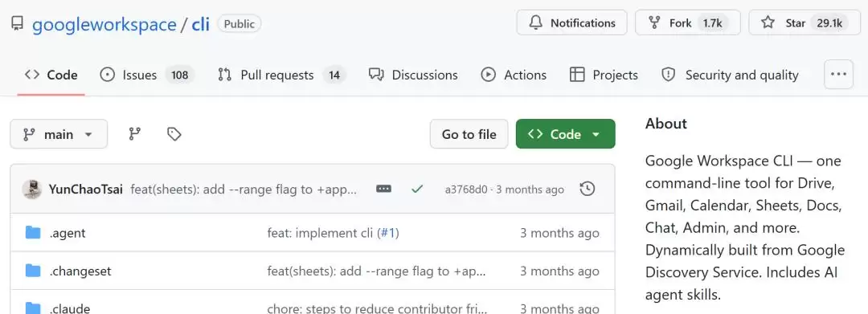Click the Projects table icon

pos(577,75)
